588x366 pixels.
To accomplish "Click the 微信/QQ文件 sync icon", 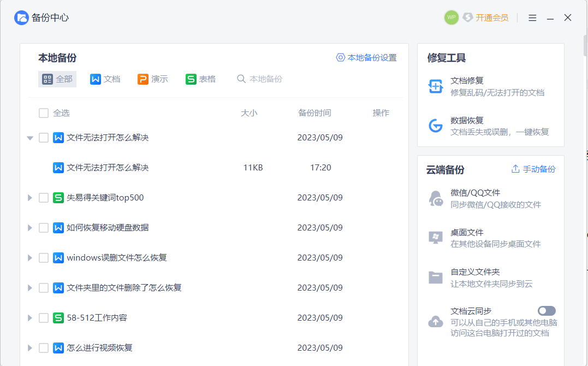I will [x=435, y=198].
